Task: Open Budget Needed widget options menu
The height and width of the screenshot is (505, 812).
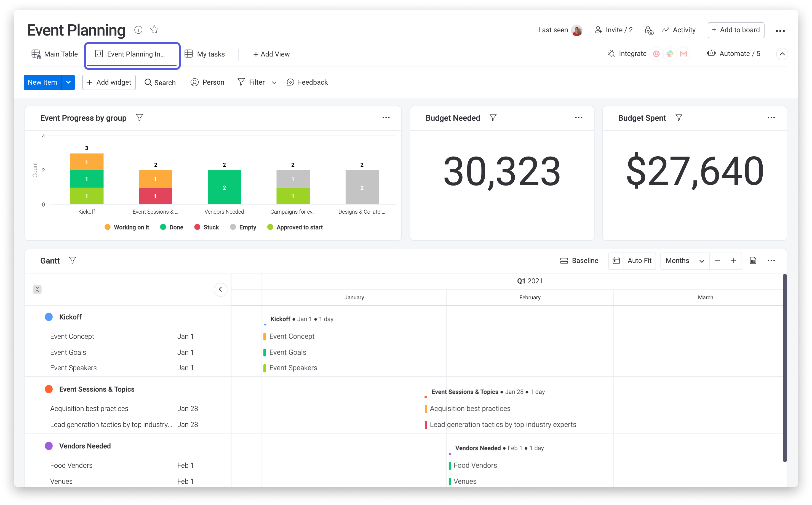Action: 578,117
